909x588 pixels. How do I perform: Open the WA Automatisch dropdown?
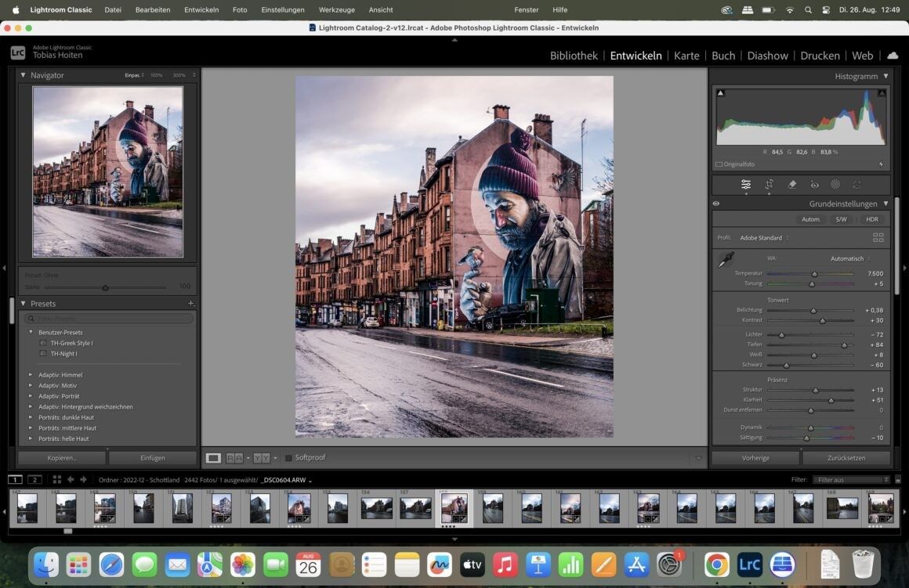coord(849,258)
